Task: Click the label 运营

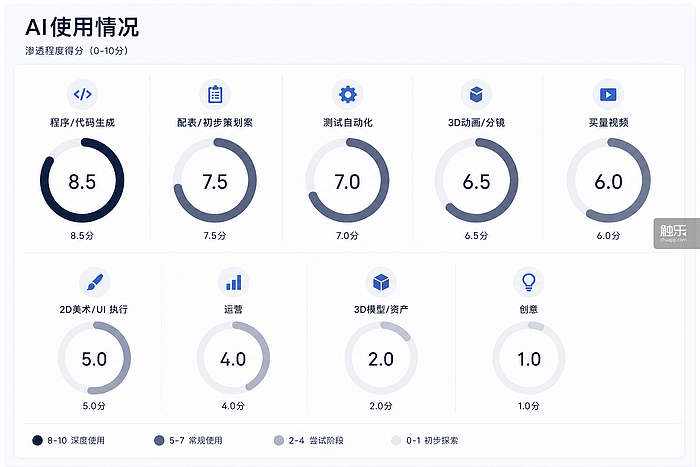Action: [233, 309]
